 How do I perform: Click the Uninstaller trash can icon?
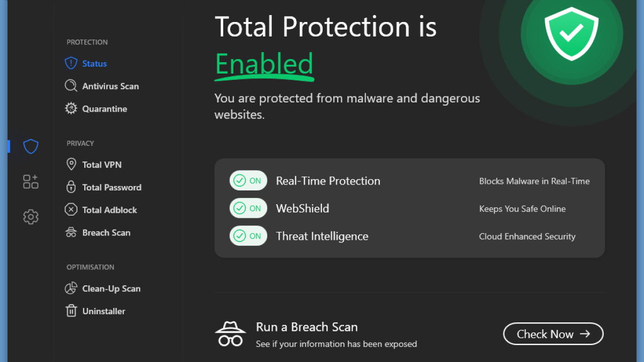coord(71,311)
